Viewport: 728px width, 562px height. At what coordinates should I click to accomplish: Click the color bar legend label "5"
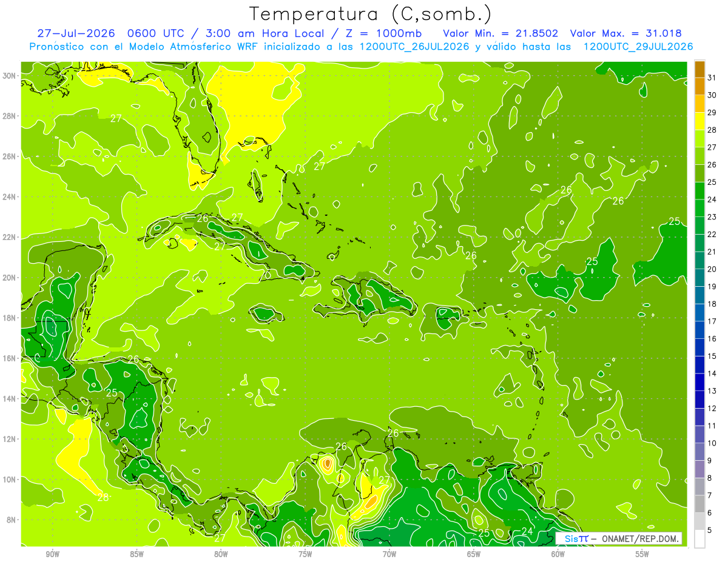click(x=710, y=530)
